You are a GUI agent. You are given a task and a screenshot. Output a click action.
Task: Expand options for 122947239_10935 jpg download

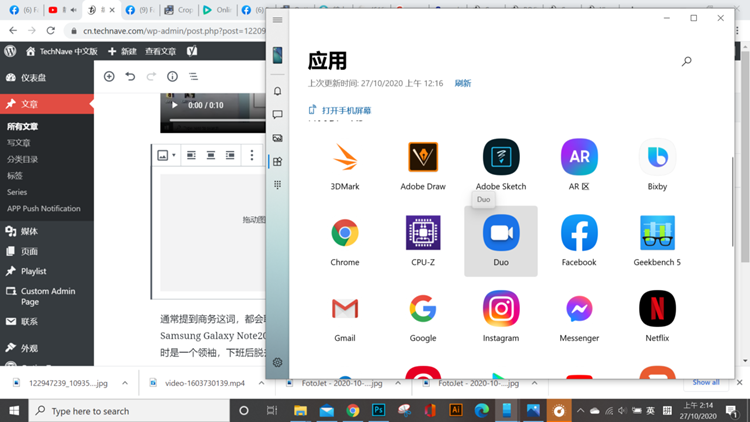point(125,383)
